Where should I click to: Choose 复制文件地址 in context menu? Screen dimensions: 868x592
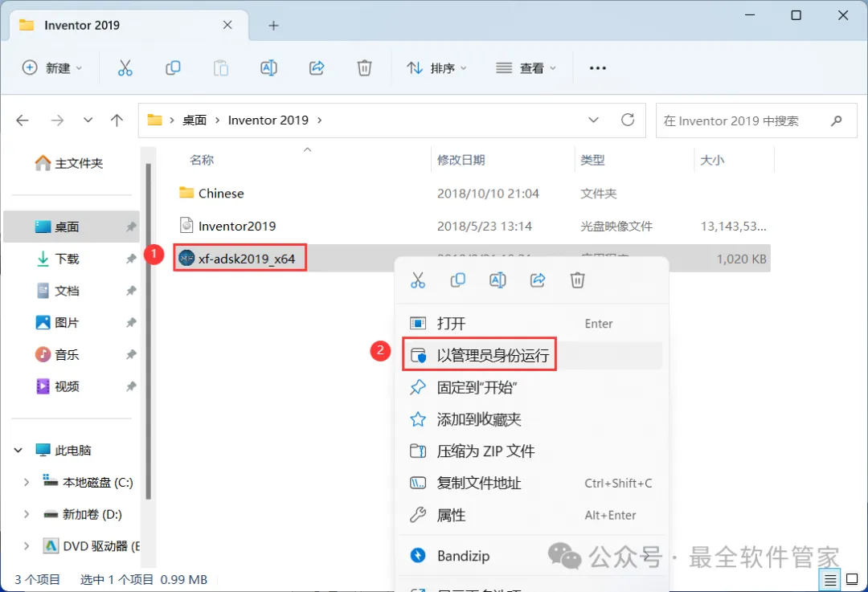531,483
